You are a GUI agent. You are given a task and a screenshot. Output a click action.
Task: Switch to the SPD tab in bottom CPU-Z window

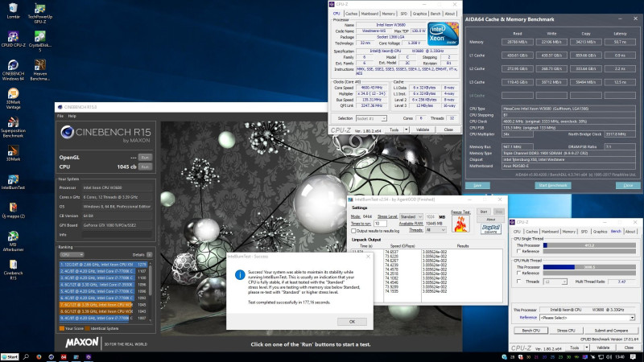[584, 232]
